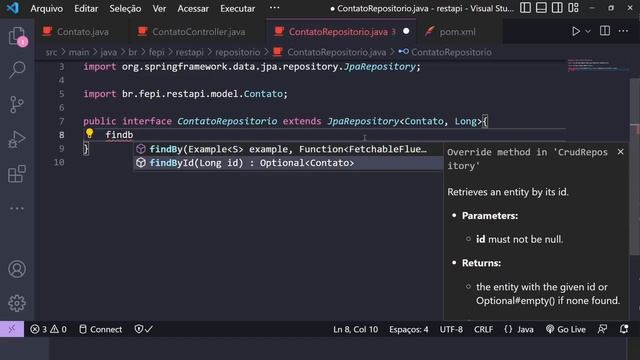Open notifications bell in status bar
This screenshot has width=640, height=360.
(x=624, y=329)
